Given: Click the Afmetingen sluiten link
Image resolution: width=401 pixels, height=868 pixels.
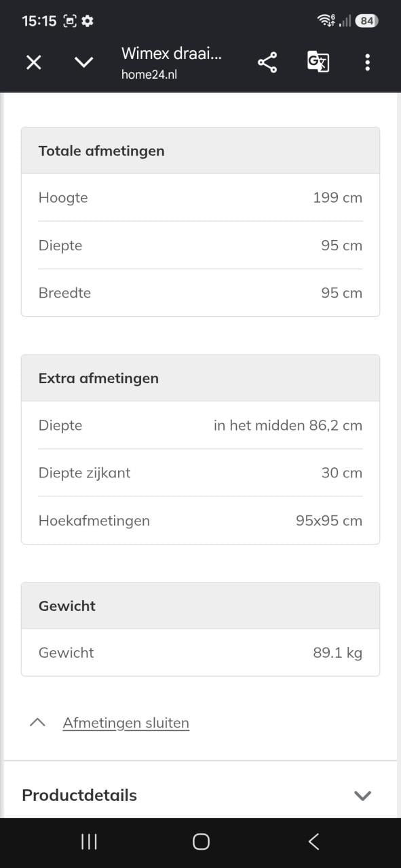Looking at the screenshot, I should [126, 723].
